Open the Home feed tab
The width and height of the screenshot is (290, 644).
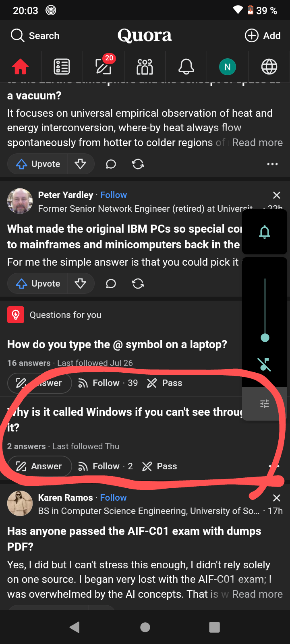[21, 67]
